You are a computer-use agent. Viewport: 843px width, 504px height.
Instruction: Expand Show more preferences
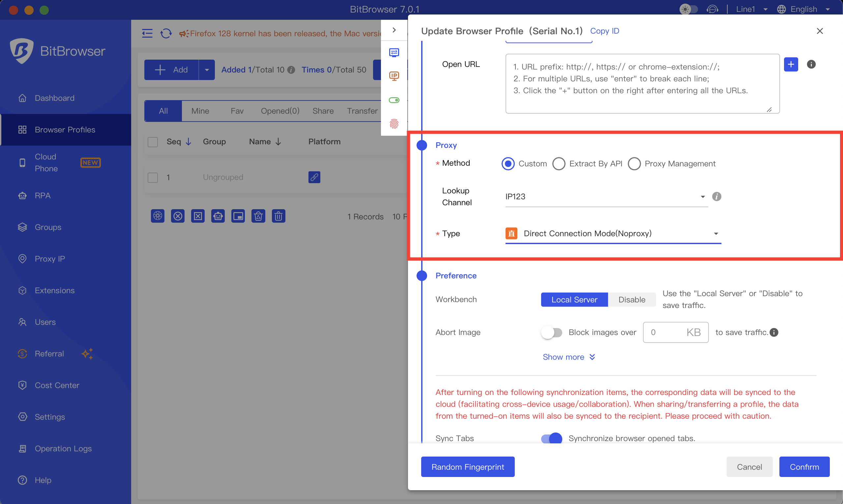tap(568, 357)
